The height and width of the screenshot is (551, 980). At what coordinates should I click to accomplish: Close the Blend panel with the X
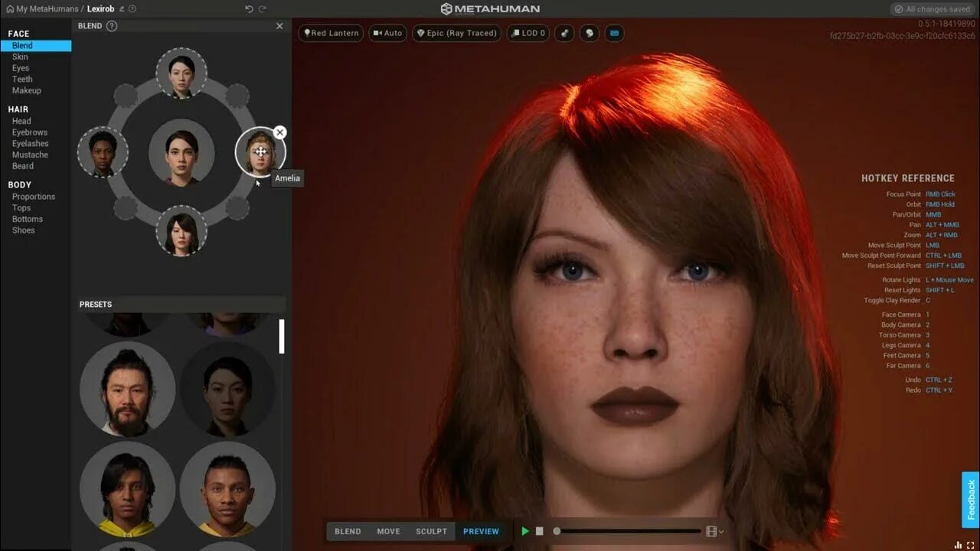click(x=279, y=26)
